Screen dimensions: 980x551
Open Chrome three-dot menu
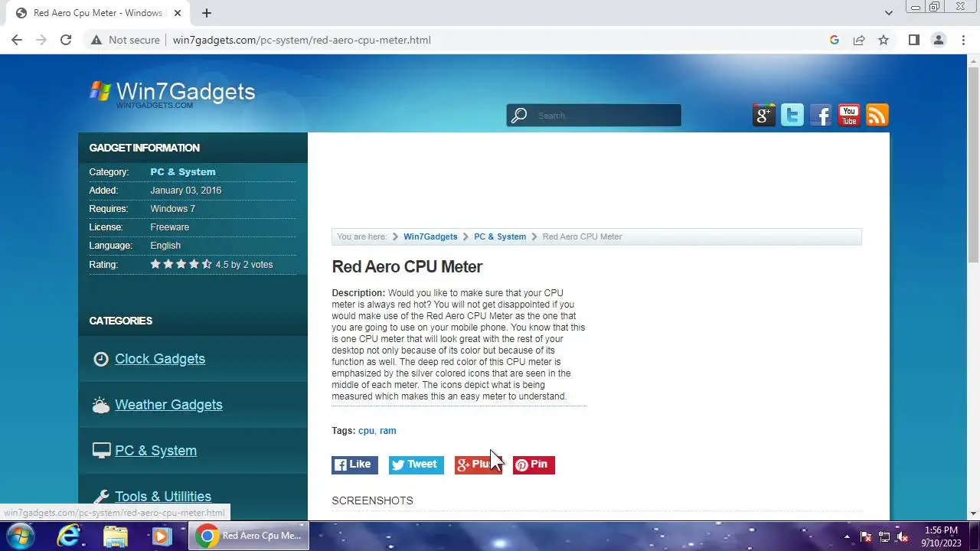pos(964,40)
